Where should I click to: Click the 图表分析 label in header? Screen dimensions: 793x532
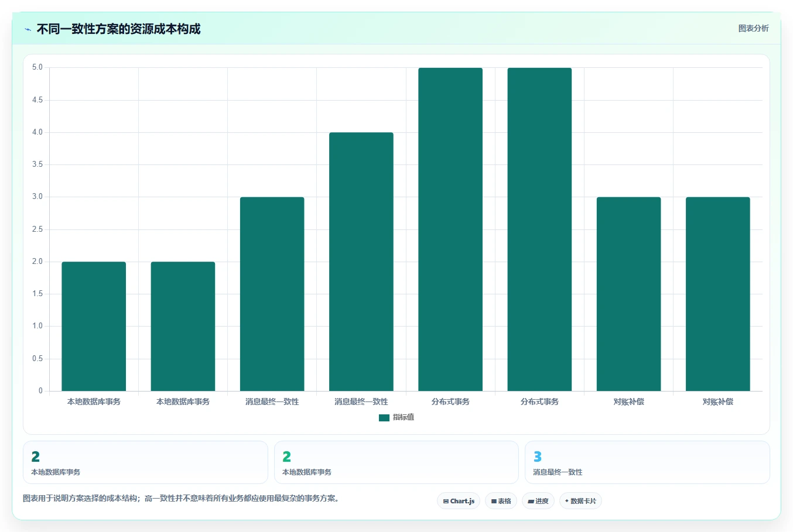(753, 28)
